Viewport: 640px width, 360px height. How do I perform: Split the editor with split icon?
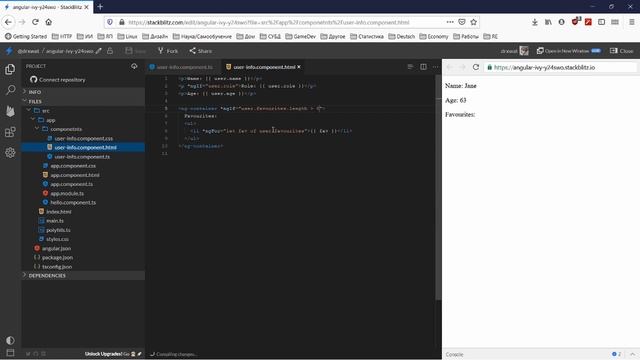(x=423, y=67)
